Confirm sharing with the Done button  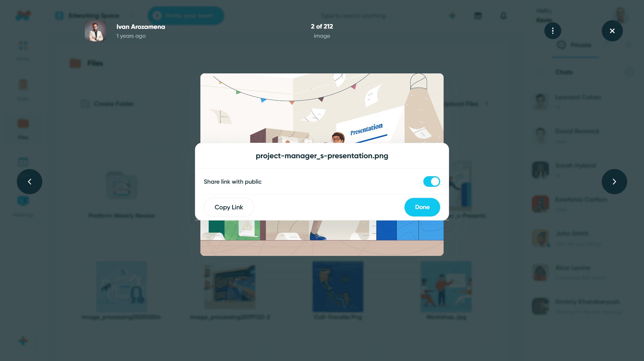422,207
